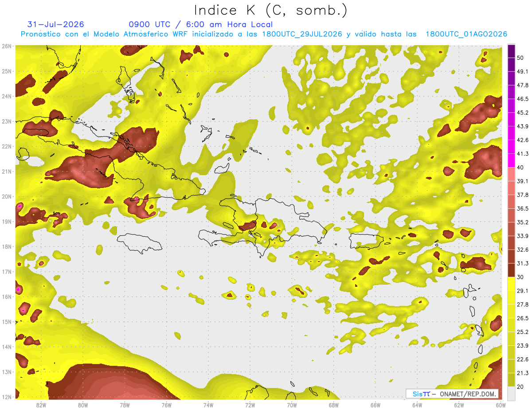The image size is (532, 411).
Task: Click the colorbar value "23.9"
Action: pos(522,345)
